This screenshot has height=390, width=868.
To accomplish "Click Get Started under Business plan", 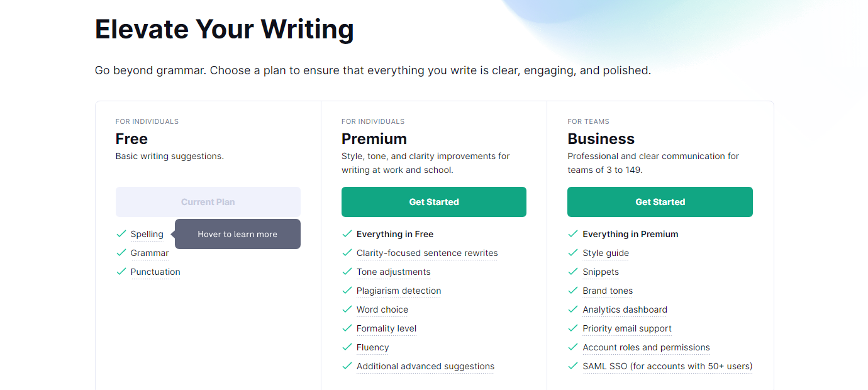I will tap(660, 202).
